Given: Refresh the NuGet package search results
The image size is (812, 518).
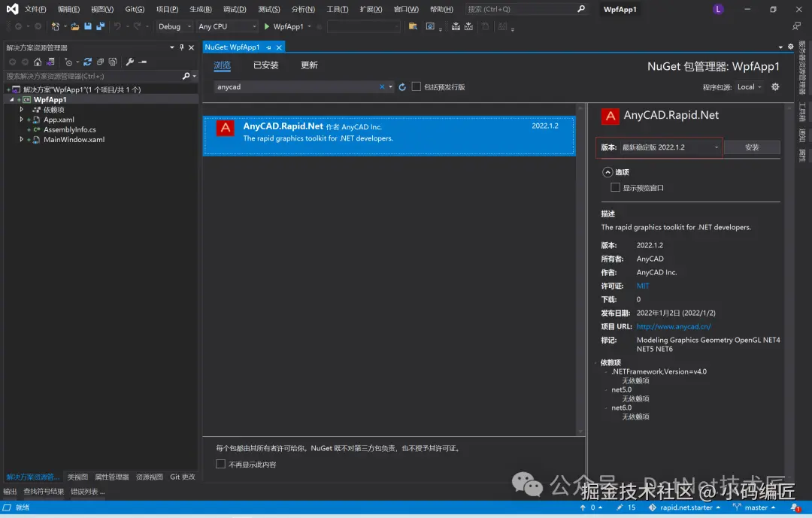Looking at the screenshot, I should [x=402, y=87].
